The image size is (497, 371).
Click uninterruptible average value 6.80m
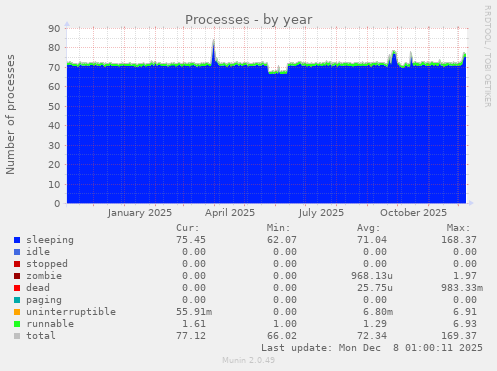[x=378, y=312]
